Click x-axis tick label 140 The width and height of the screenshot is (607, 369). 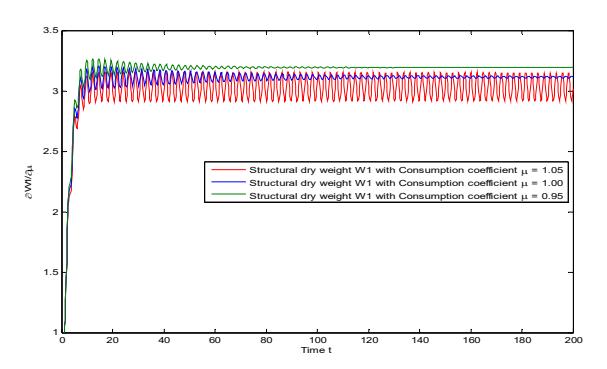[x=420, y=340]
